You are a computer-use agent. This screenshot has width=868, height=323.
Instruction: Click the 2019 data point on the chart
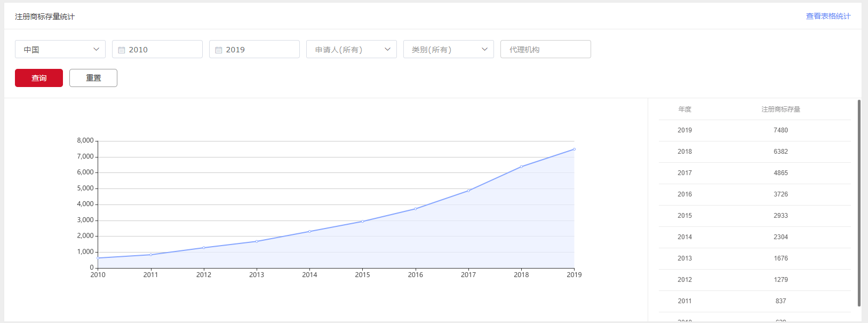[574, 149]
